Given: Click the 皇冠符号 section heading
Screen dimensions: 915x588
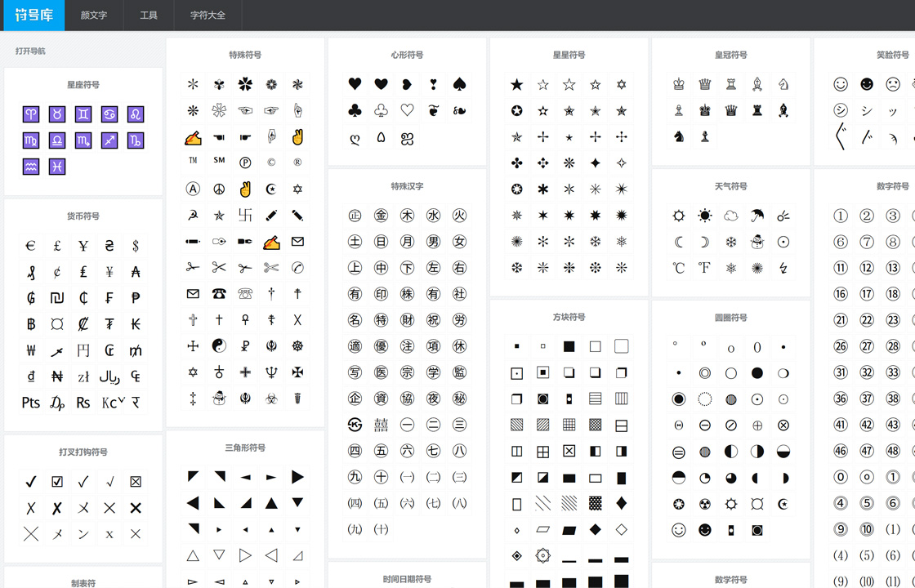Looking at the screenshot, I should 731,55.
